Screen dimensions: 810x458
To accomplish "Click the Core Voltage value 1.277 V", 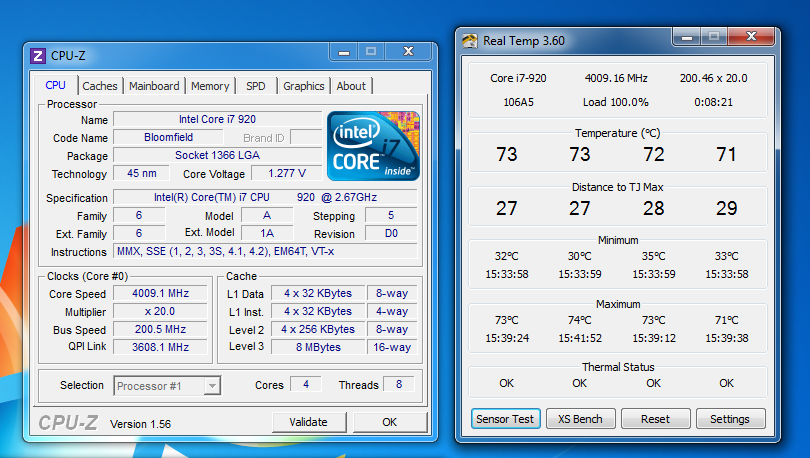I will 287,173.
